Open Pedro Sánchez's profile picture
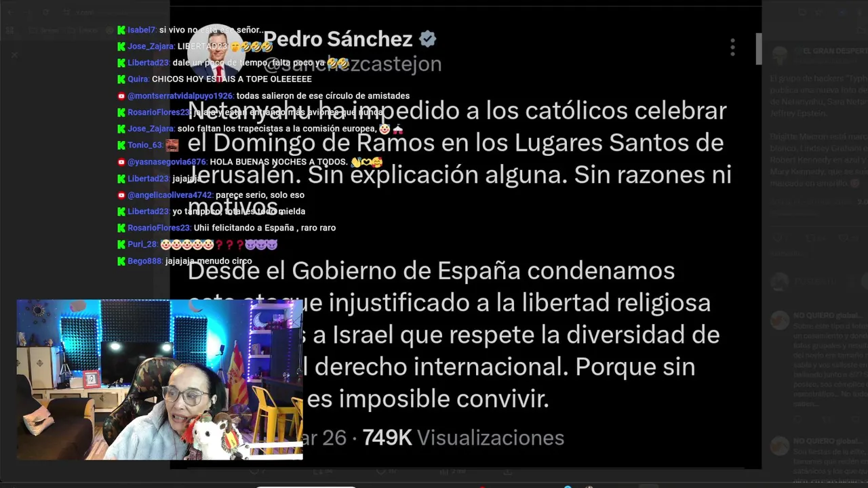Screen dimensions: 868x488 tap(217, 52)
